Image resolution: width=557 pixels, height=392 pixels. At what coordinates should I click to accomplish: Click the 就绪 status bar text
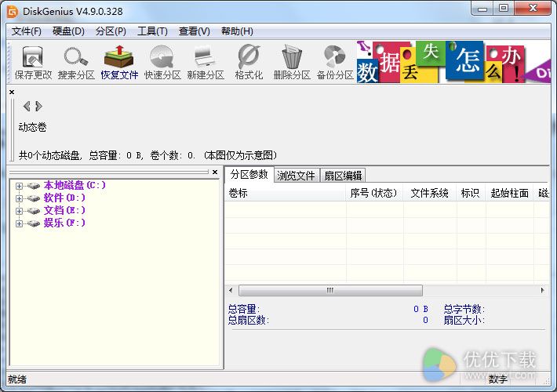17,379
